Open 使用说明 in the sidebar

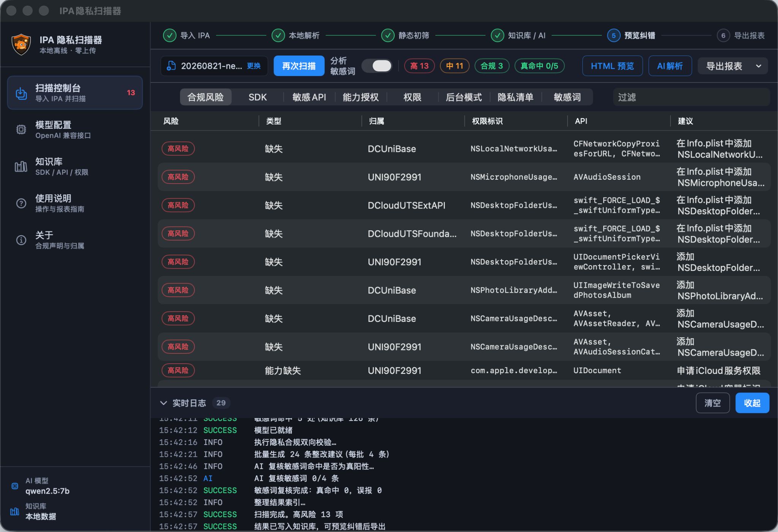pyautogui.click(x=75, y=203)
